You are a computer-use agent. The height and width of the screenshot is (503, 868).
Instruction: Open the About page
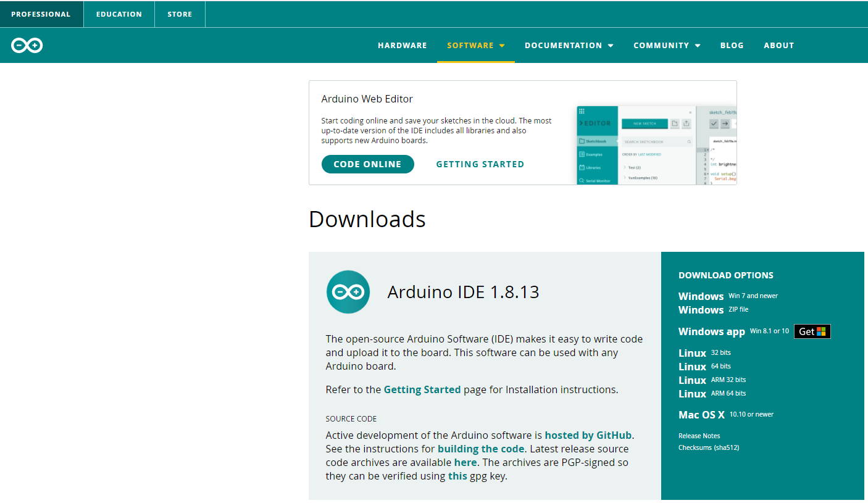779,46
